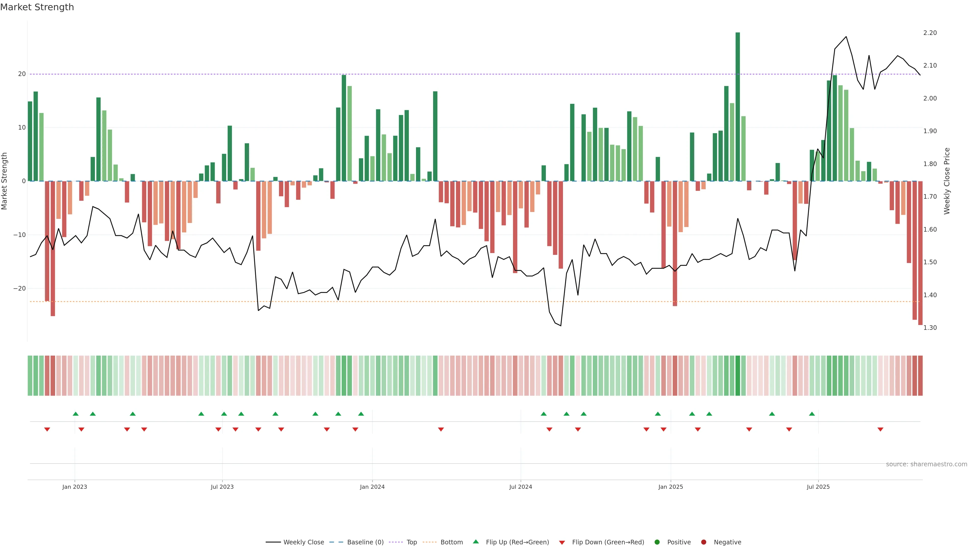
Task: Click the final dark red heatmap cell
Action: [920, 375]
